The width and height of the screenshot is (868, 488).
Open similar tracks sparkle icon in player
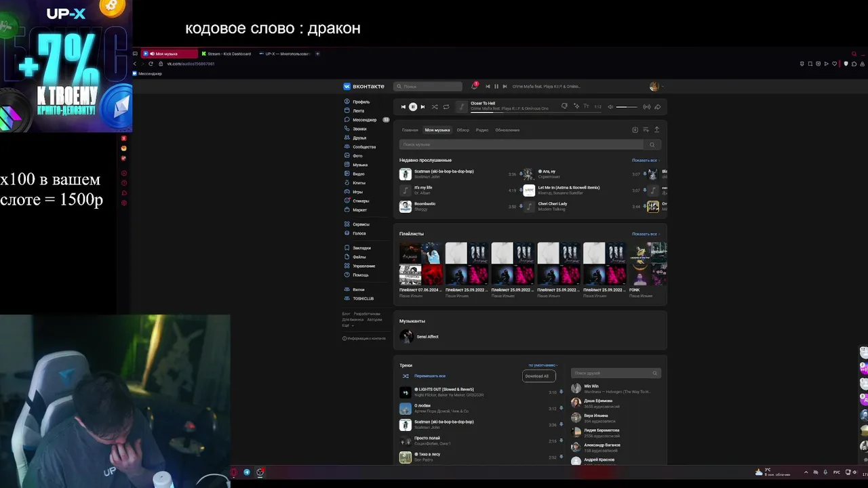(576, 106)
